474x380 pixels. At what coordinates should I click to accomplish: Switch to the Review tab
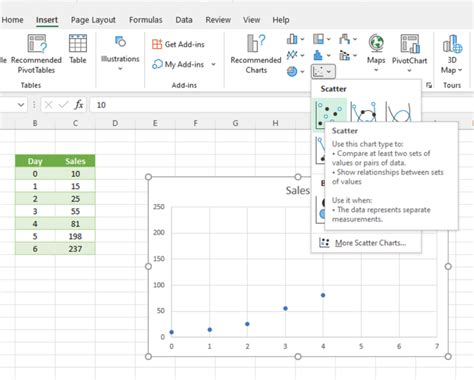[218, 20]
